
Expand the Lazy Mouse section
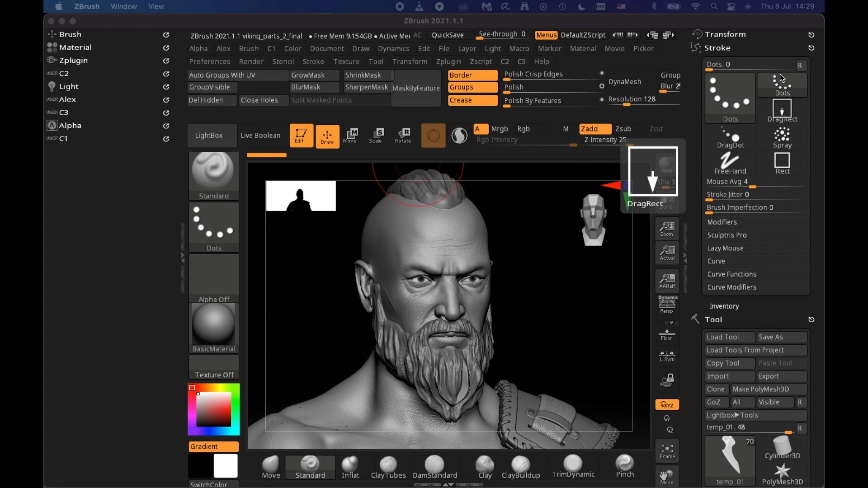725,248
